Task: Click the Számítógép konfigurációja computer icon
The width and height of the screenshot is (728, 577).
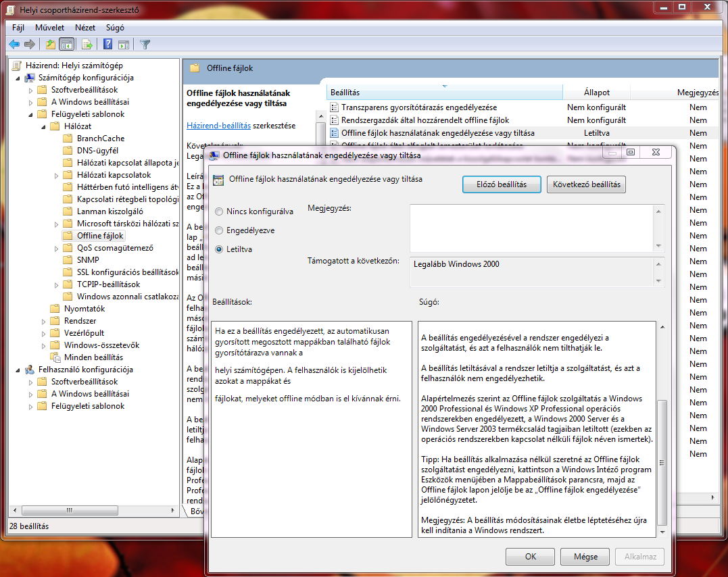Action: (x=30, y=78)
